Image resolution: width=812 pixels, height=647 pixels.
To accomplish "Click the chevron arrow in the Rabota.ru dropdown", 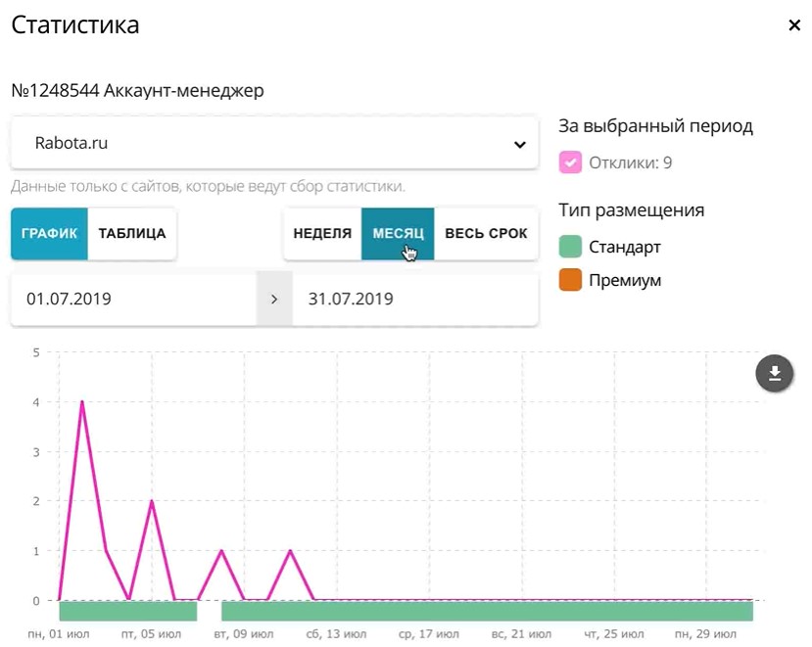I will click(520, 145).
